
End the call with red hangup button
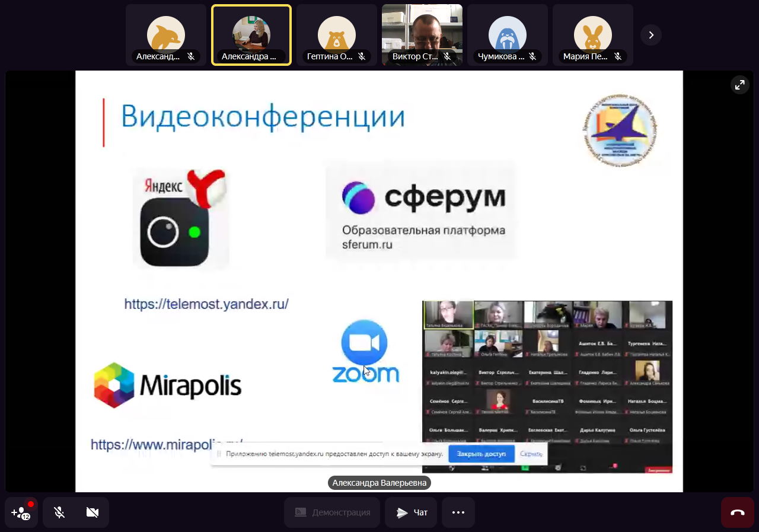738,512
